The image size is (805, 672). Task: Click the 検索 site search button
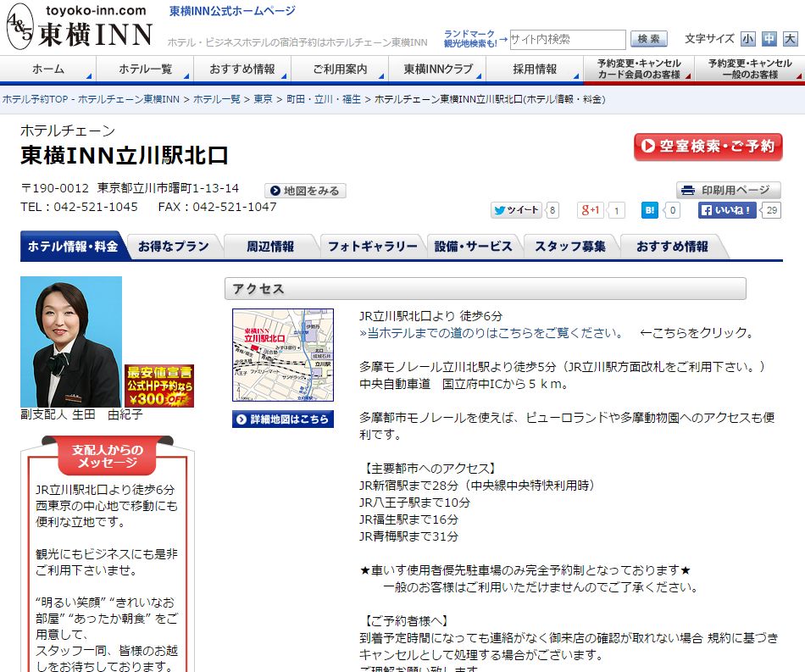coord(648,39)
